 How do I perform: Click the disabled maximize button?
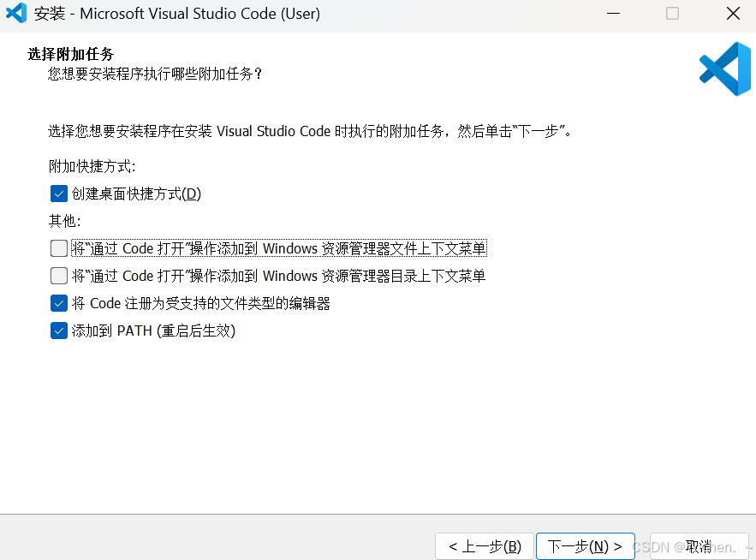coord(673,14)
